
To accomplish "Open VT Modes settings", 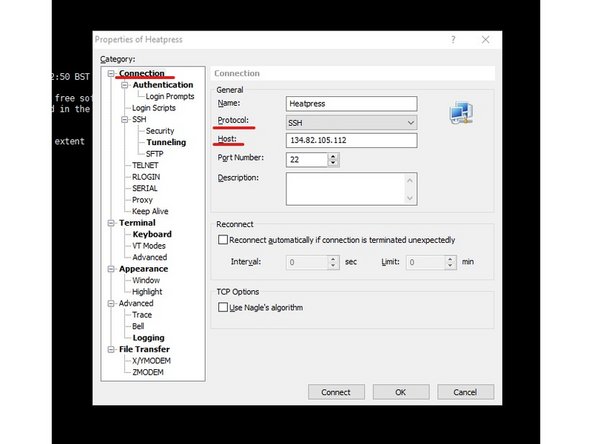I will click(149, 246).
